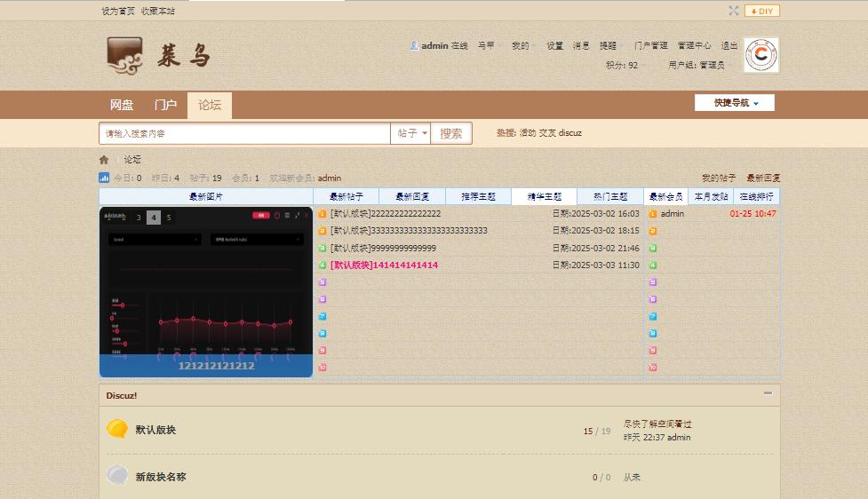Click rank 1 icon beside member admin
Image resolution: width=868 pixels, height=499 pixels.
(x=653, y=214)
